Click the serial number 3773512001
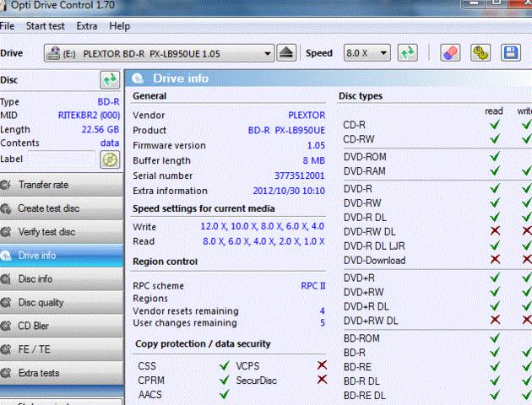532x405 pixels. pyautogui.click(x=299, y=175)
